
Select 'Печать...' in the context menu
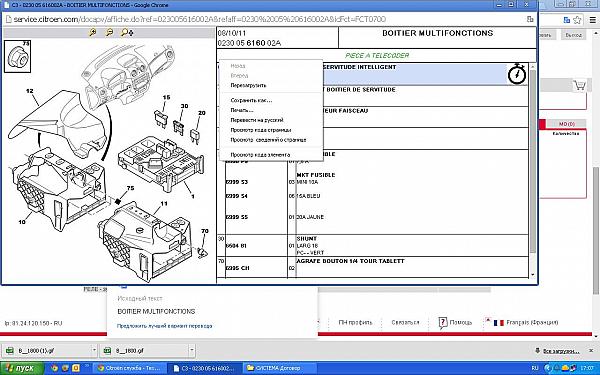coord(242,110)
